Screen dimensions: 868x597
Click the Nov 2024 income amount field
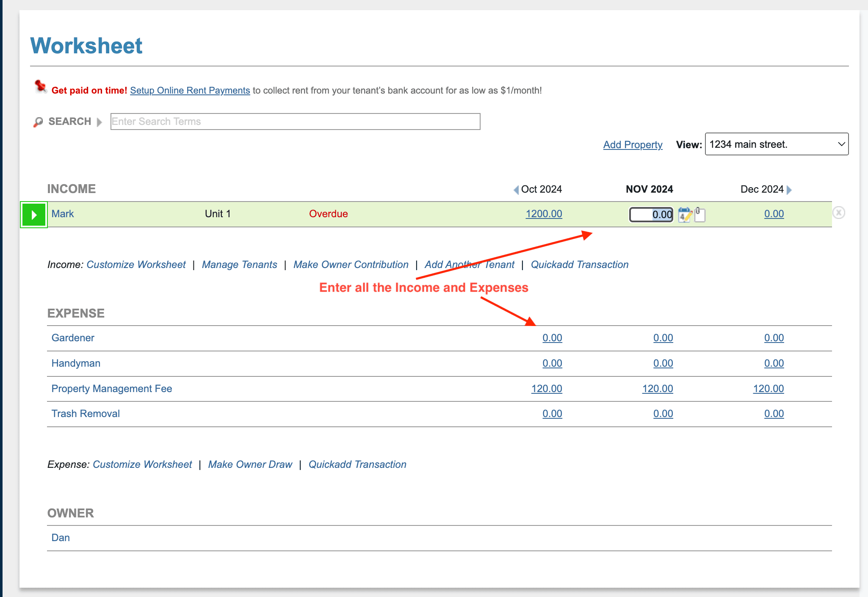point(651,215)
